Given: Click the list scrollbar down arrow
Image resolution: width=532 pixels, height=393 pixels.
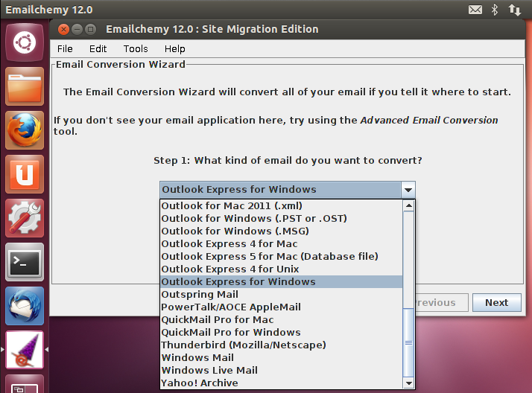Looking at the screenshot, I should [x=409, y=383].
